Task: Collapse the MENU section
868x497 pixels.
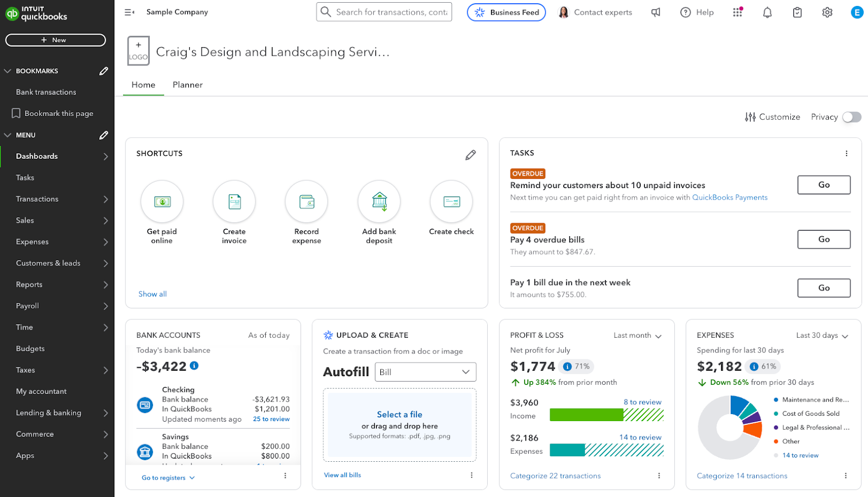Action: click(x=8, y=135)
